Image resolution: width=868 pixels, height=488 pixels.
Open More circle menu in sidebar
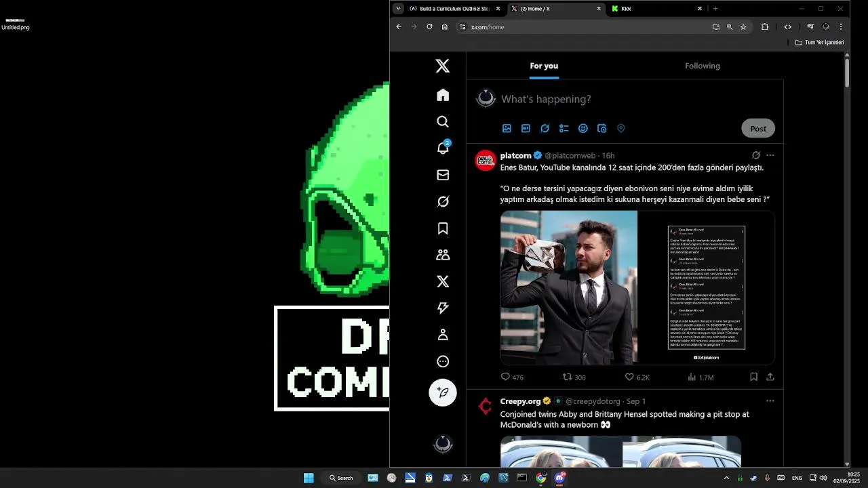coord(443,361)
